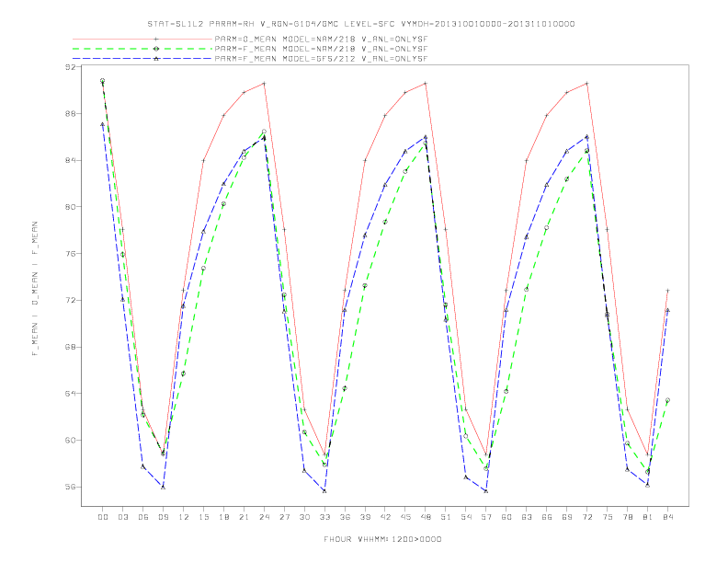Click y-axis tick value 72
Screen dimensions: 728x563
pyautogui.click(x=70, y=301)
